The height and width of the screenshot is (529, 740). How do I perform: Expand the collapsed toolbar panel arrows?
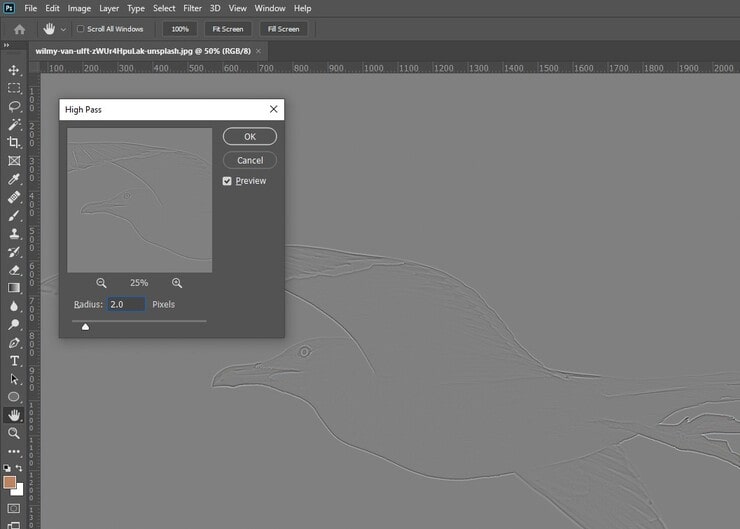(6, 45)
